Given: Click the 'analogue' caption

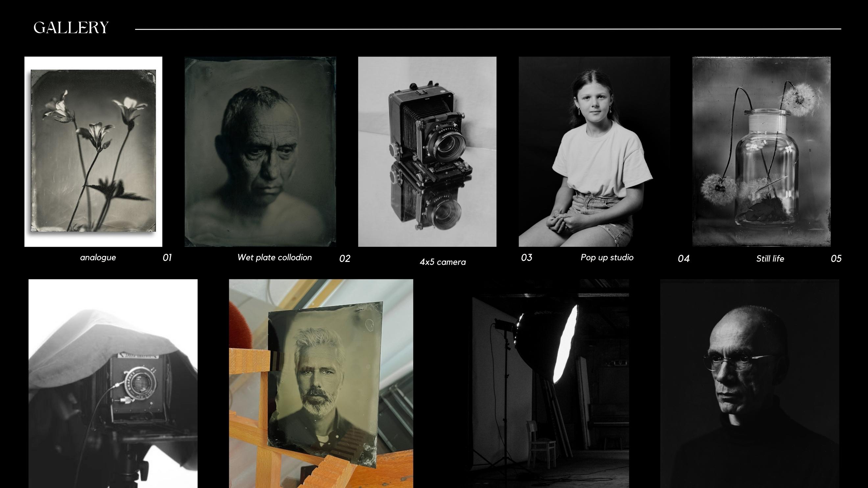Looking at the screenshot, I should coord(98,258).
